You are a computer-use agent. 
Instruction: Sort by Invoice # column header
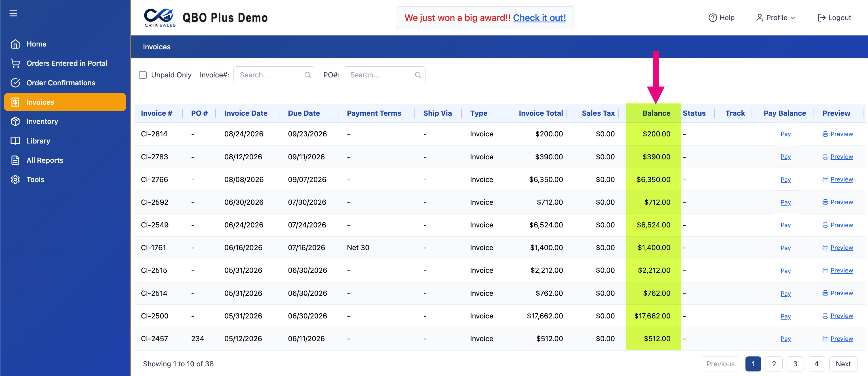click(156, 113)
